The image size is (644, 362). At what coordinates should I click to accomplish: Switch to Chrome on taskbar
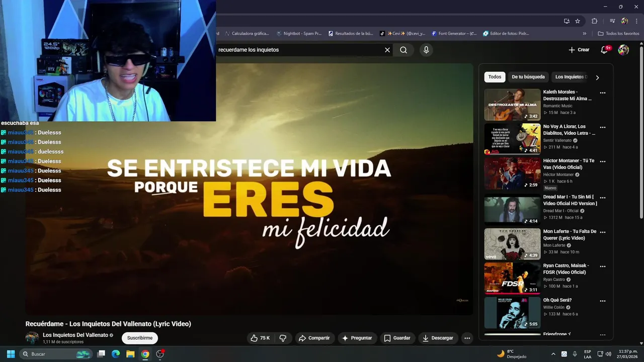point(145,354)
